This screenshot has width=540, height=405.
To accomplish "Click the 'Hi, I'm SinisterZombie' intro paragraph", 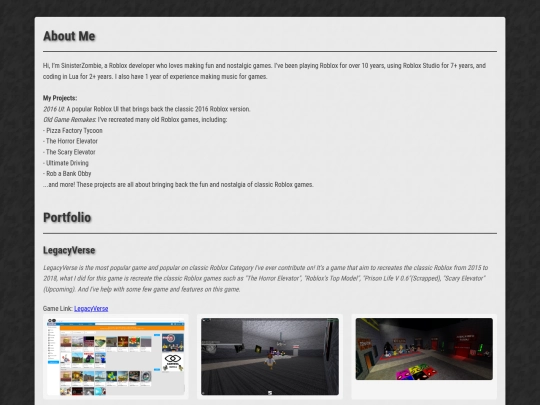I will tap(264, 71).
